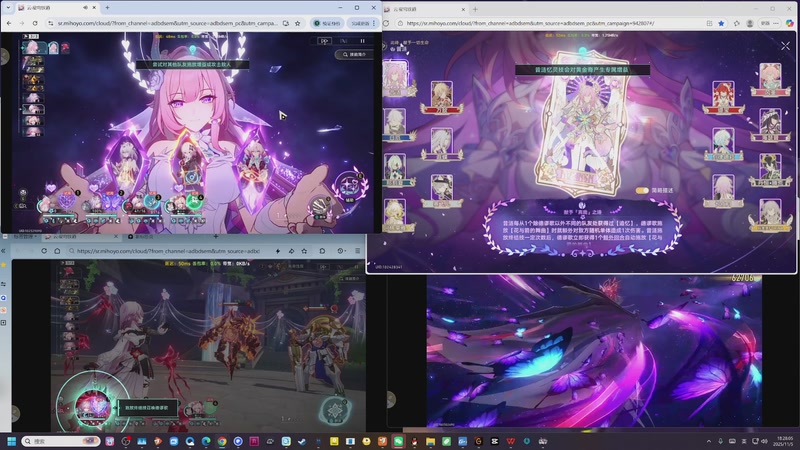
Task: Add a new tab in bottom-left browser
Action: 216,237
